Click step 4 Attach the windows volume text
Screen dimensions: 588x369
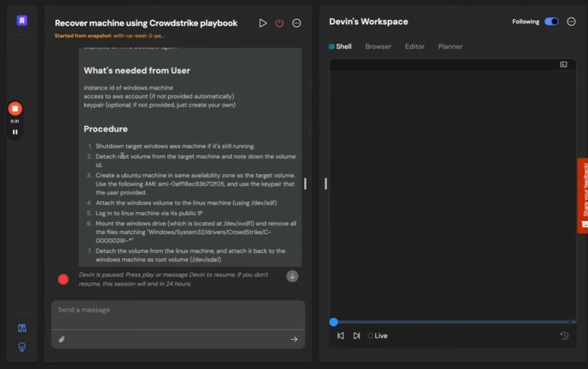(x=186, y=203)
